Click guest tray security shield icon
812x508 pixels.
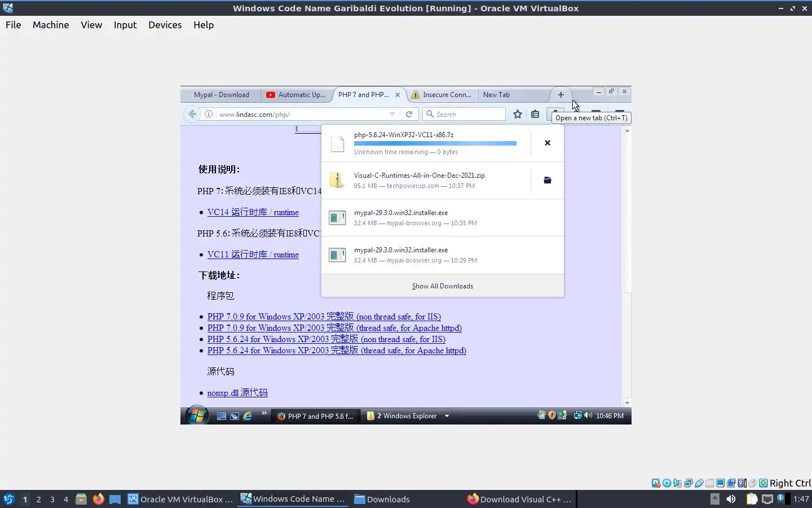click(x=551, y=415)
